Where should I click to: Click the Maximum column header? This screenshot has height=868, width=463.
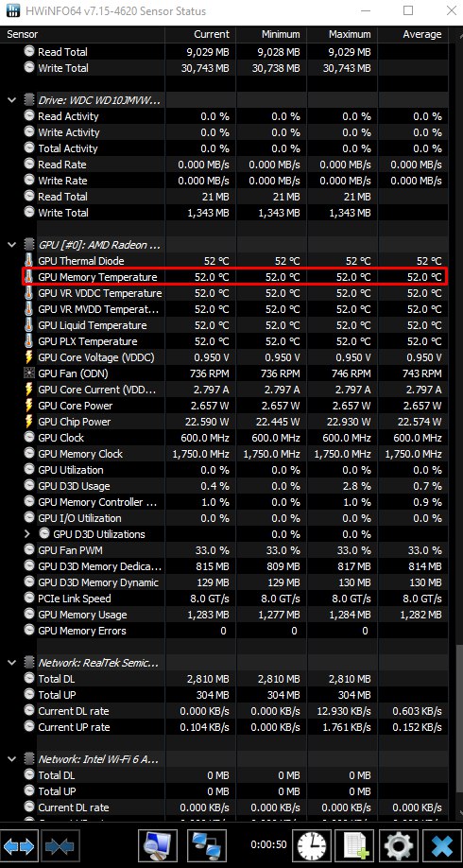[342, 34]
